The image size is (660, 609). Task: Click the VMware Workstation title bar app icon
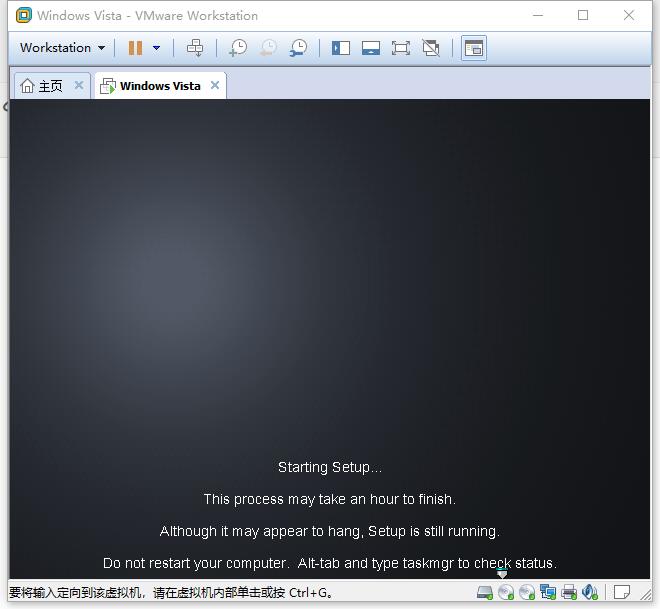pyautogui.click(x=24, y=15)
